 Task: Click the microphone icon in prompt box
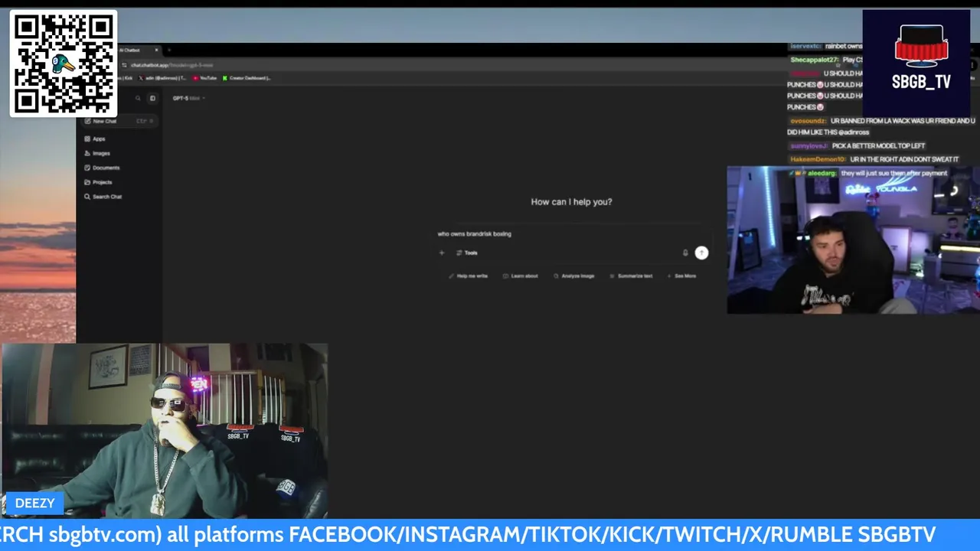tap(685, 253)
